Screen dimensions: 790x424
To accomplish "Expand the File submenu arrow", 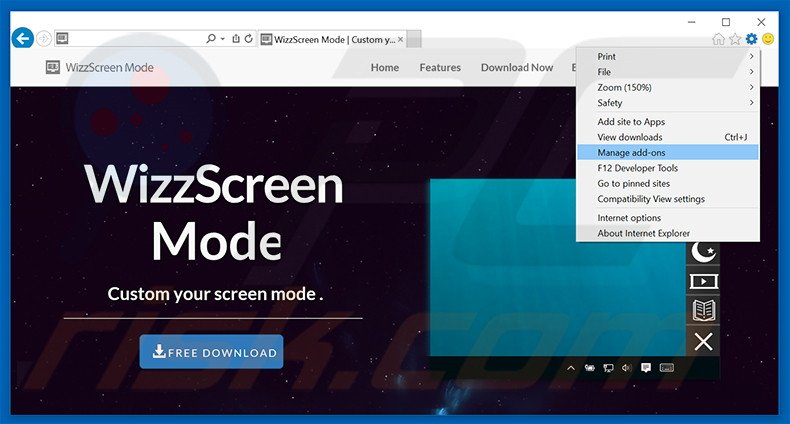I will [x=751, y=72].
